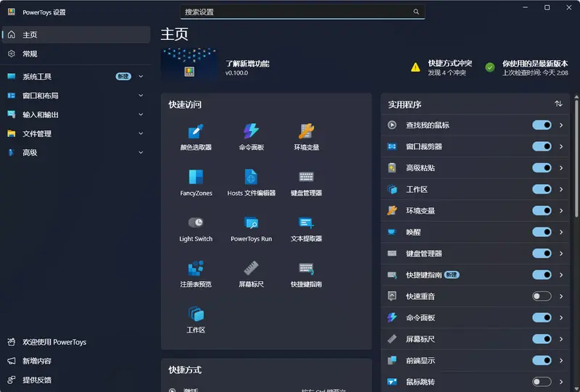Click the 前端显示 row icon
This screenshot has height=392, width=580.
(x=391, y=360)
